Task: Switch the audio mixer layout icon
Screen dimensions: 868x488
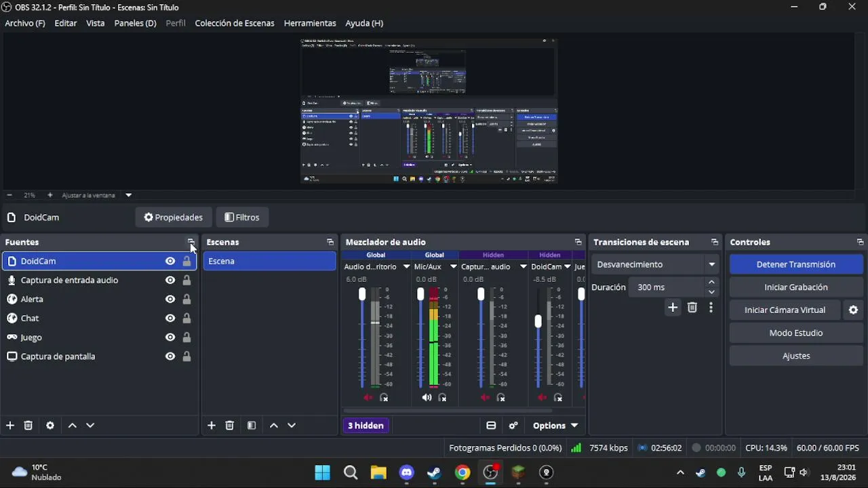Action: point(491,426)
